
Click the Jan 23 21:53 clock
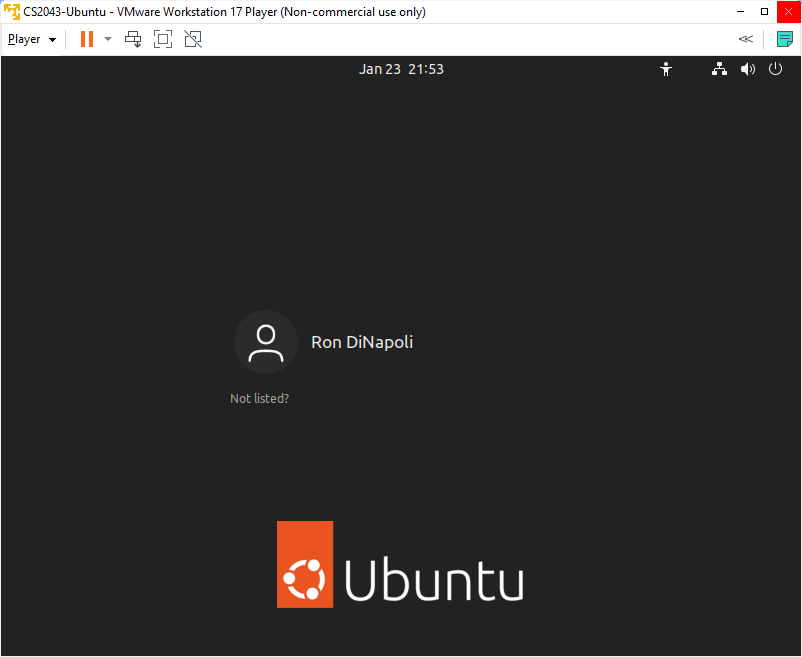(401, 69)
